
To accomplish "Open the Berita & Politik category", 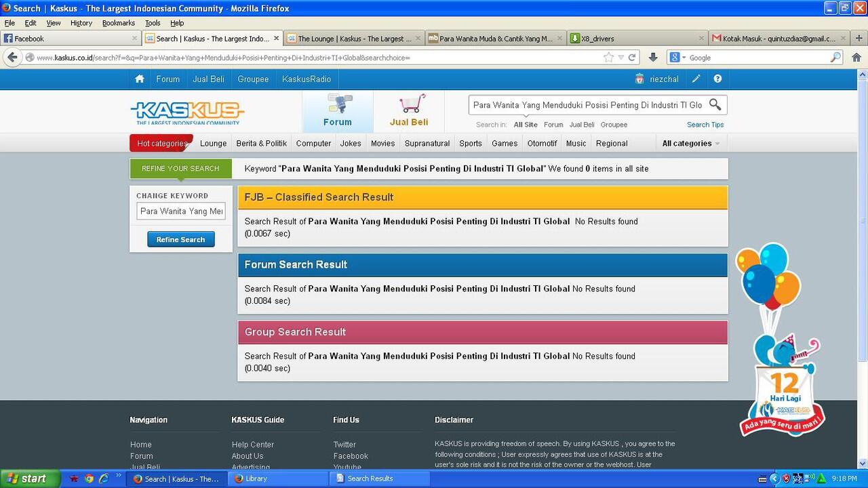I will point(262,144).
